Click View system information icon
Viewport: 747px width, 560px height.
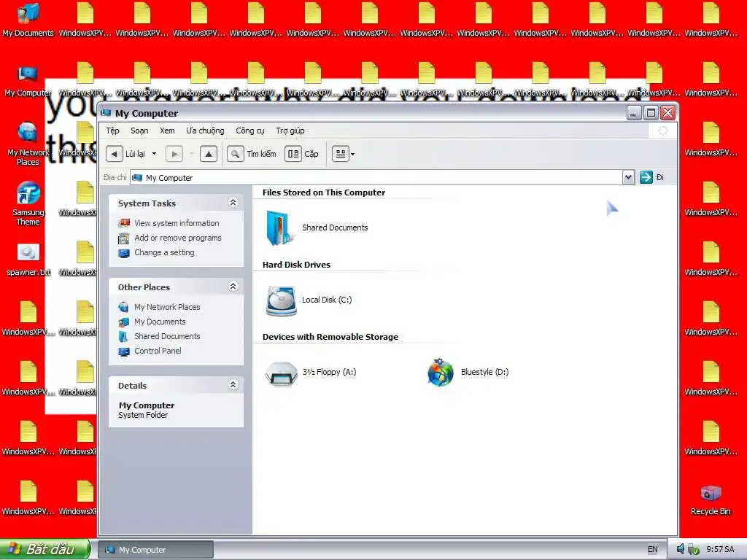pyautogui.click(x=124, y=223)
